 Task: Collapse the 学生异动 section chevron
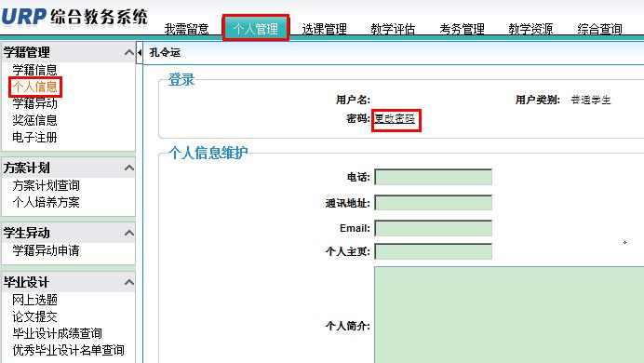[x=129, y=233]
